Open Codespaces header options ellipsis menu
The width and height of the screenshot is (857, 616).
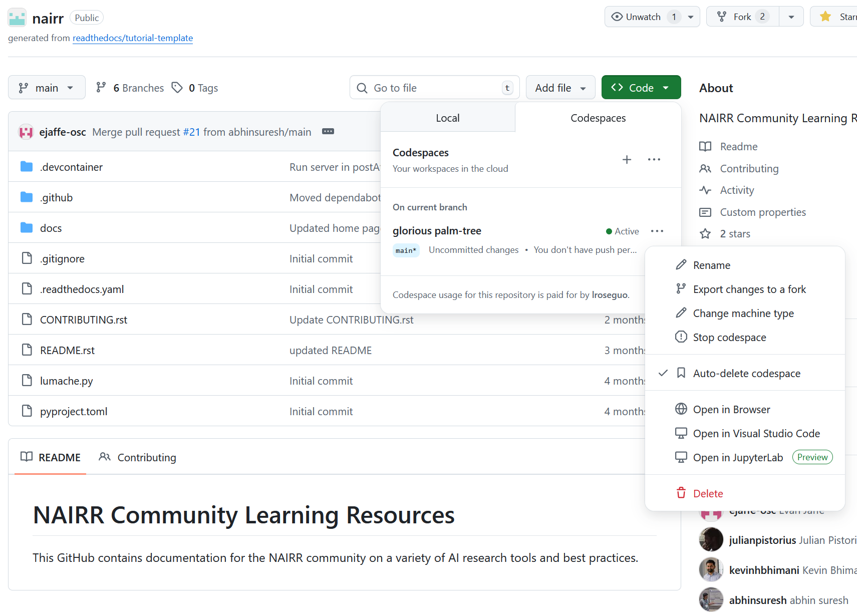pyautogui.click(x=654, y=160)
